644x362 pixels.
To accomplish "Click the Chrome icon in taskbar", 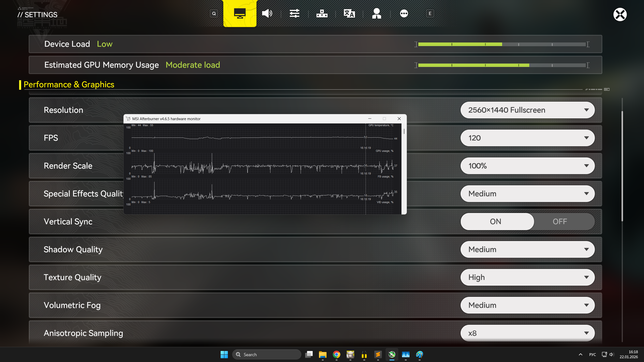I will tap(336, 354).
